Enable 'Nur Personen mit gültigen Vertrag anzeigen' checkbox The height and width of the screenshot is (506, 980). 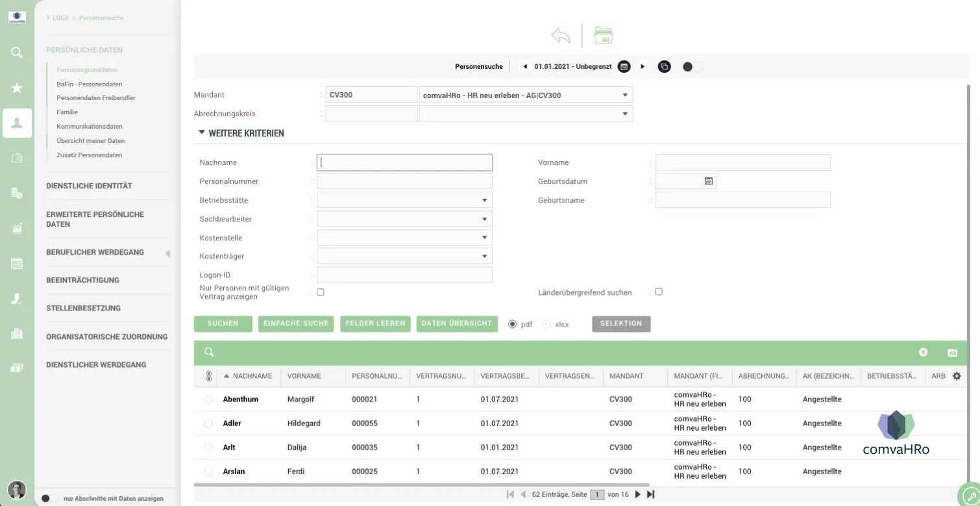click(320, 292)
